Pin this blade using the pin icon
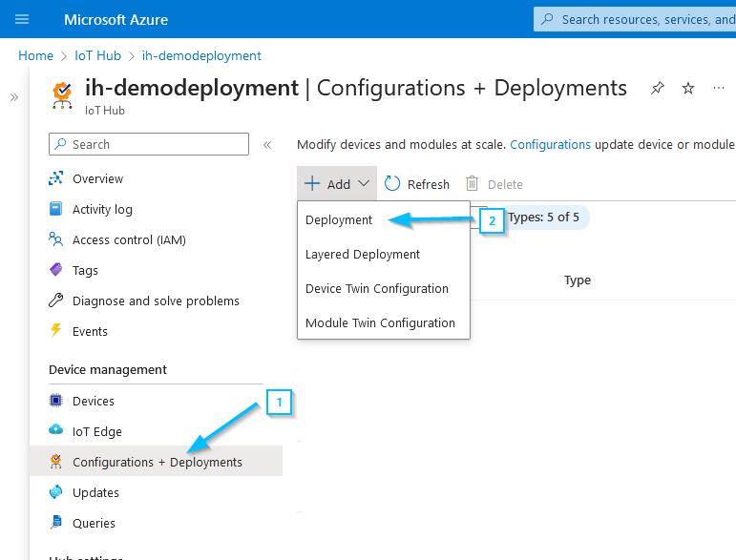 (x=657, y=89)
